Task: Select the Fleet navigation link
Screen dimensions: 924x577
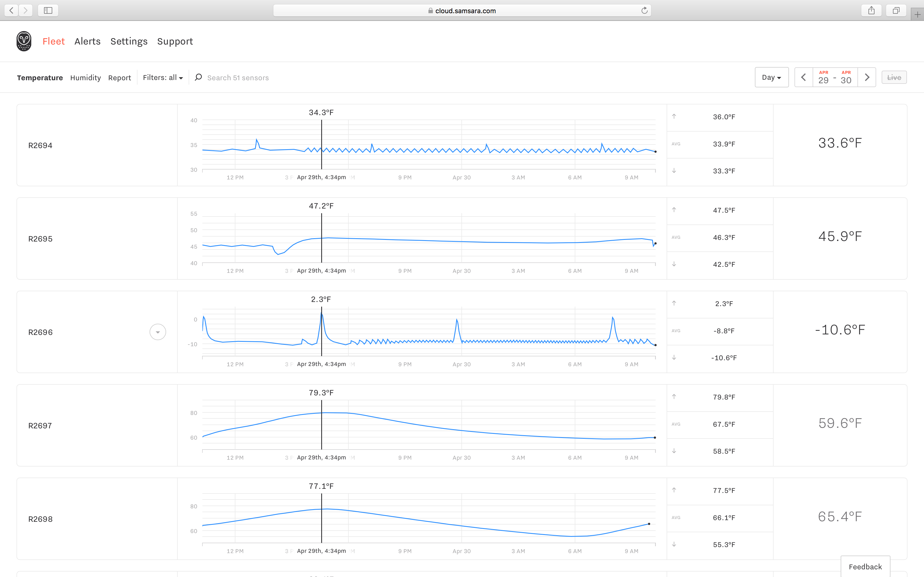Action: click(53, 41)
